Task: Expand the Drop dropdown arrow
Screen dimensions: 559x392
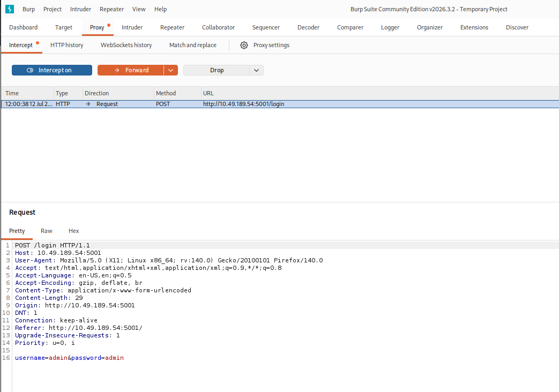Action: pyautogui.click(x=256, y=70)
